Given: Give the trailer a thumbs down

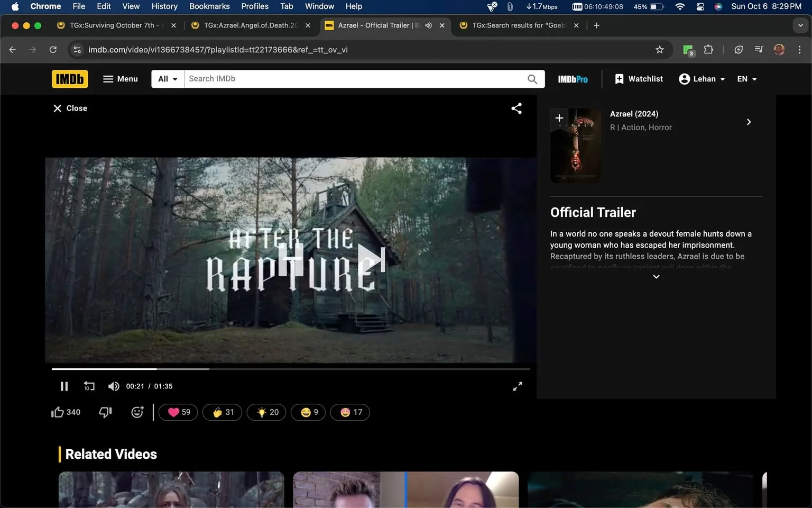Looking at the screenshot, I should point(105,412).
